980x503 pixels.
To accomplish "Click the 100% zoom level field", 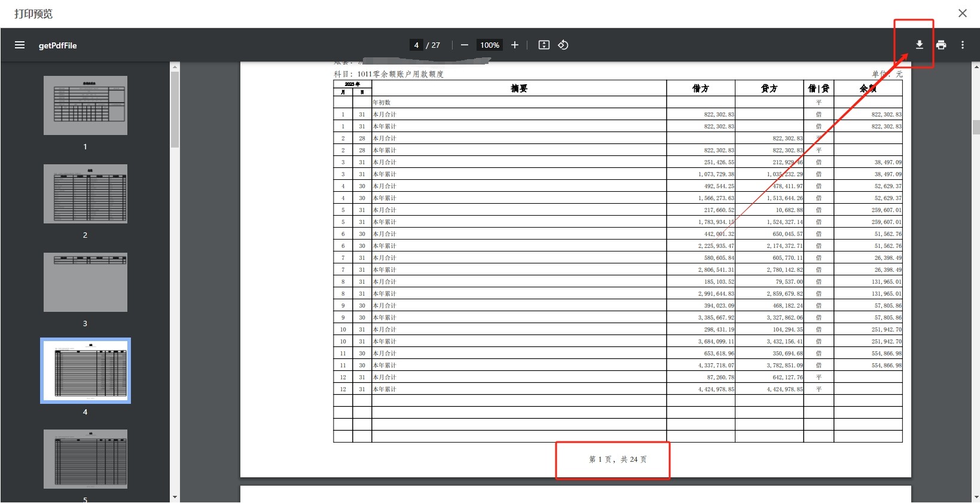I will tap(490, 45).
